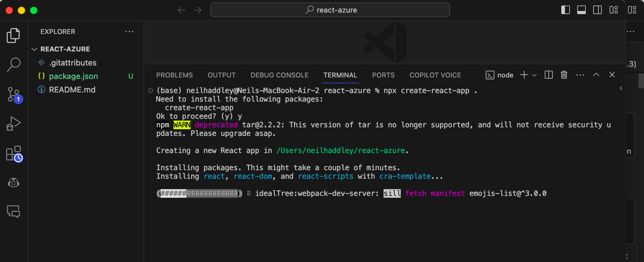Open the new terminal launch profile dropdown
Screen dimensions: 644x262
click(534, 75)
